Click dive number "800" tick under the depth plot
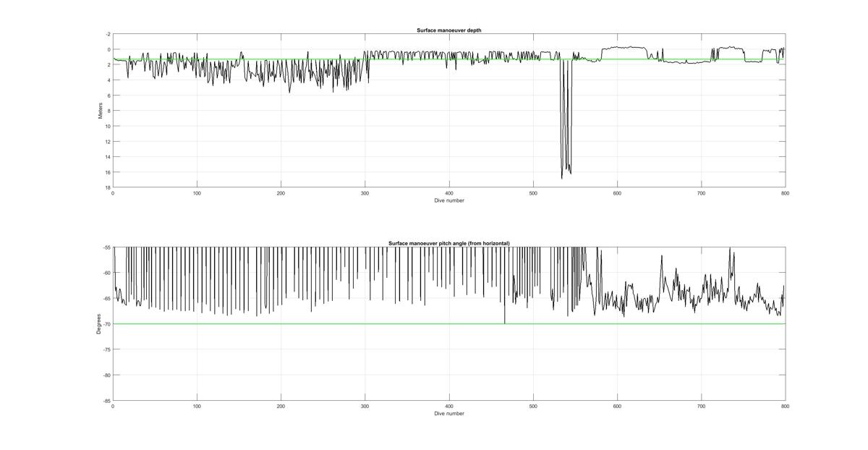Image resolution: width=868 pixels, height=450 pixels. (x=785, y=193)
